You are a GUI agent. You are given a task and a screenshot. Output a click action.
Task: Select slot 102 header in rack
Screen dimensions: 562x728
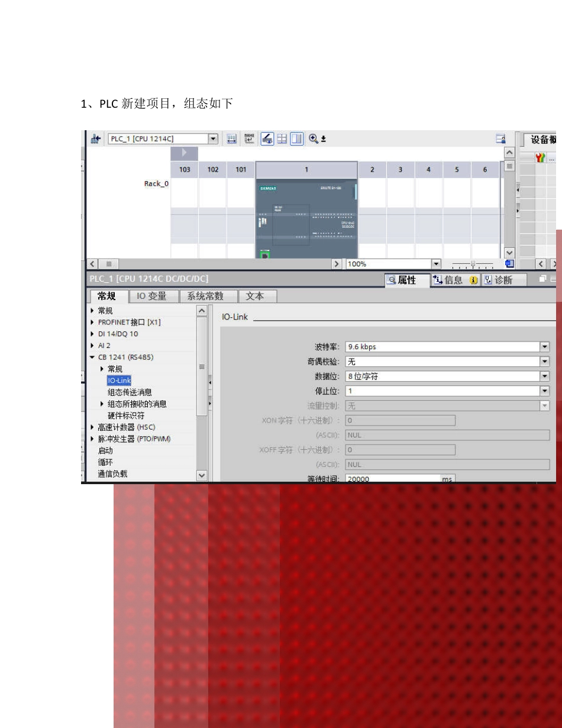pyautogui.click(x=212, y=170)
